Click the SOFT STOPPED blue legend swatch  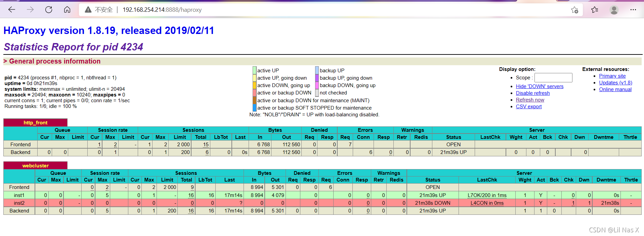point(254,108)
